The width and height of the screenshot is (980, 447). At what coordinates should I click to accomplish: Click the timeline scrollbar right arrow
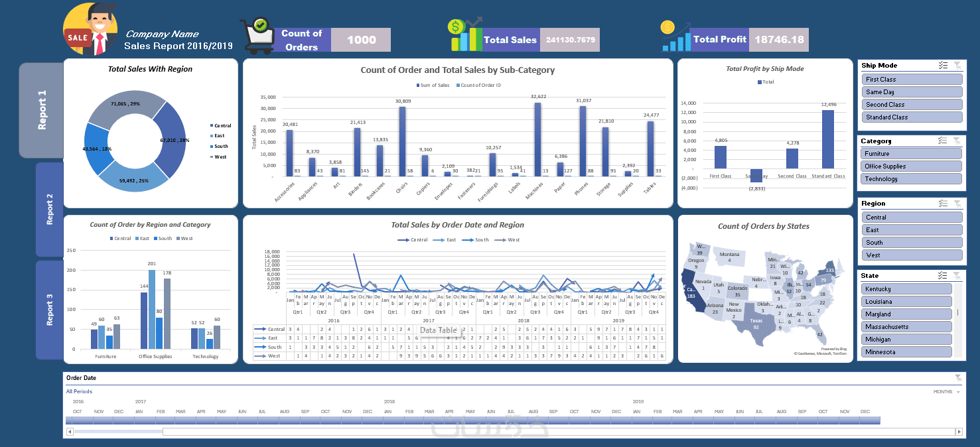(x=958, y=432)
